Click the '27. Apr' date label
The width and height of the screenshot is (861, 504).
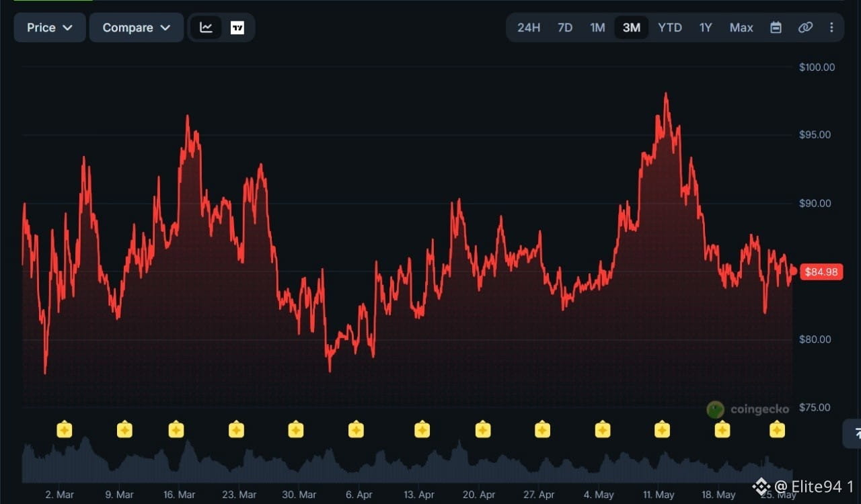click(539, 495)
